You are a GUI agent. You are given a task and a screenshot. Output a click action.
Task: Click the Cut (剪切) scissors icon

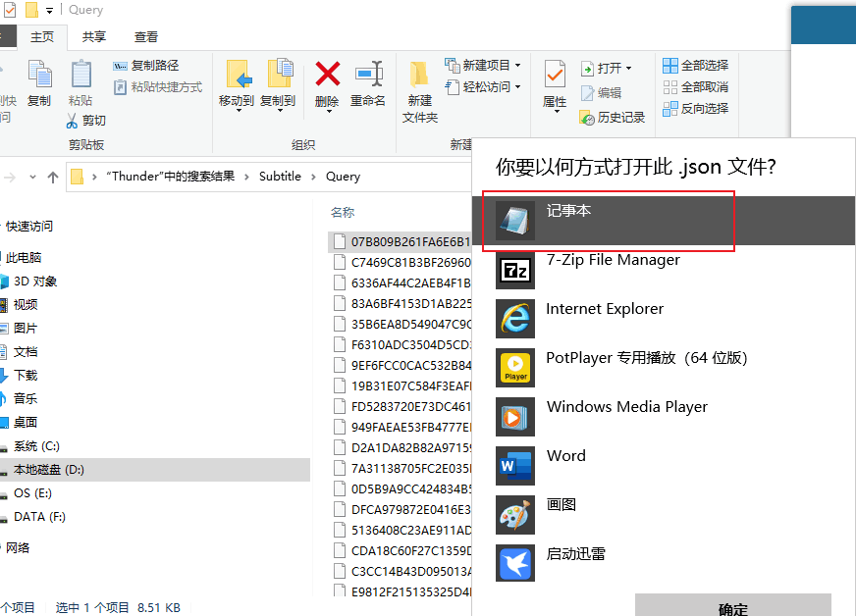point(72,121)
